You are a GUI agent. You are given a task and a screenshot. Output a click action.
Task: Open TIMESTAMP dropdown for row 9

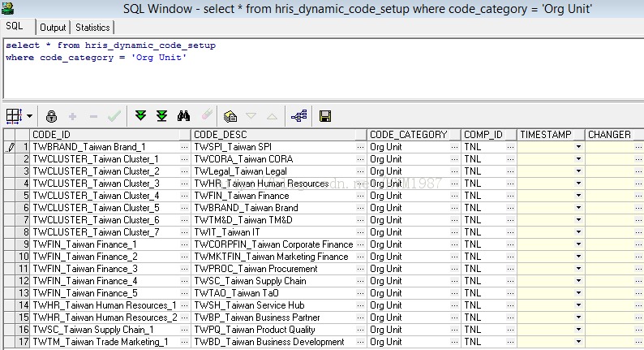(x=578, y=244)
